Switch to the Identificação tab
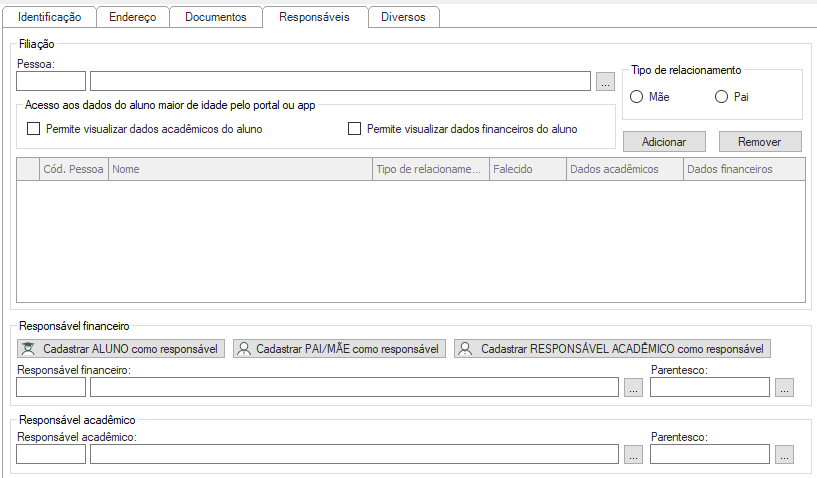The image size is (817, 478). [x=50, y=17]
